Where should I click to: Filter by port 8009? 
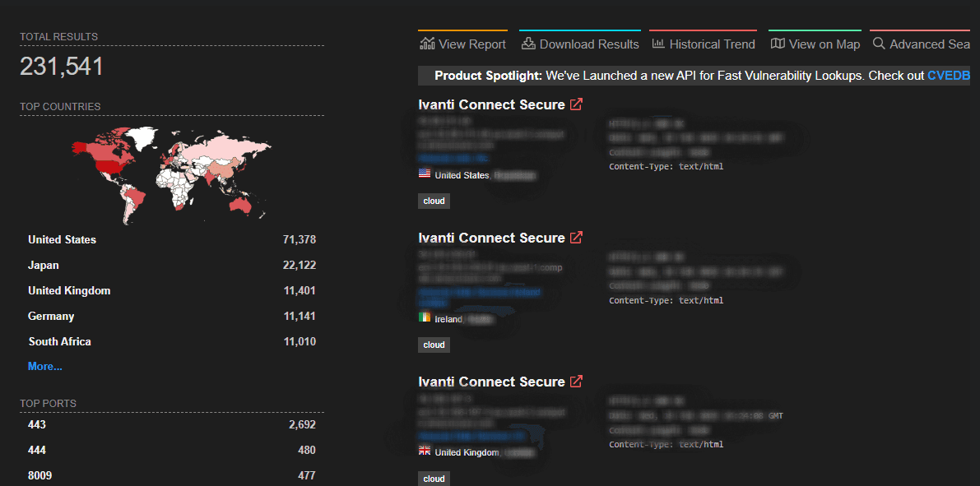(40, 475)
